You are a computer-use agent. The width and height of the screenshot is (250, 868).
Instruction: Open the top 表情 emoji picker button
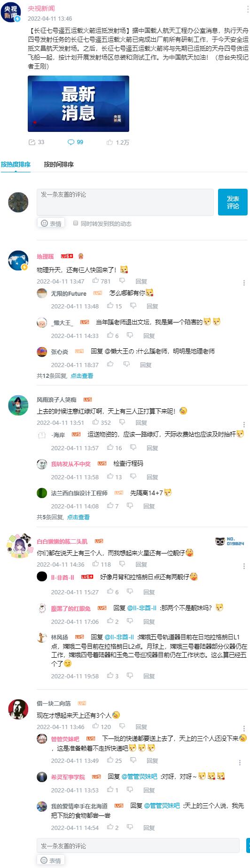coord(51,223)
